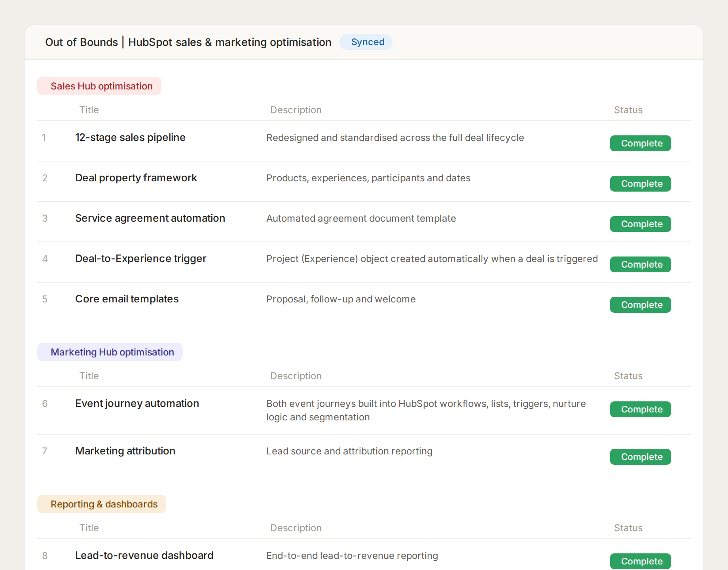
Task: Open the Marketing Hub optimisation section tag
Action: (x=110, y=352)
